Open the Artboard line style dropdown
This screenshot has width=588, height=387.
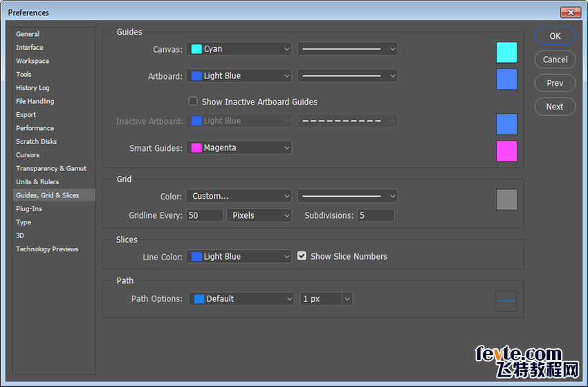[348, 76]
